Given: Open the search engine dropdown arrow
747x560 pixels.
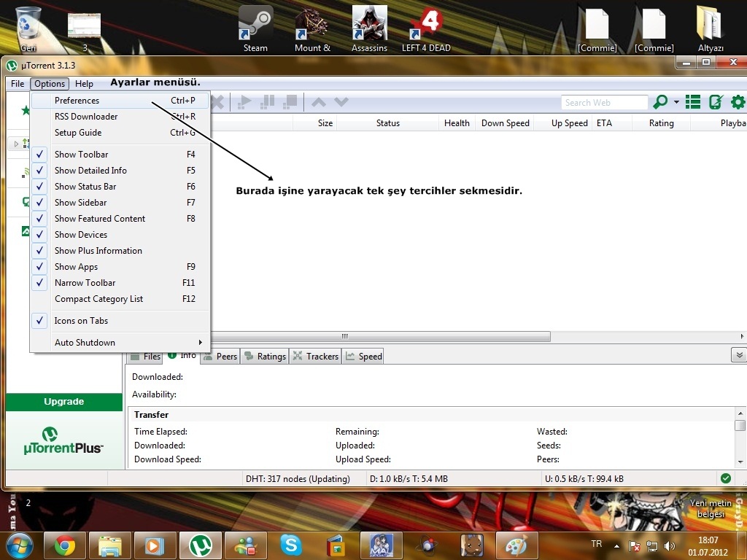Looking at the screenshot, I should pos(676,102).
